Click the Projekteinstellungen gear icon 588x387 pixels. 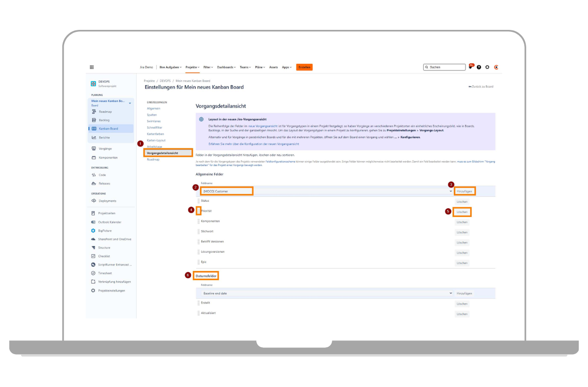[94, 290]
